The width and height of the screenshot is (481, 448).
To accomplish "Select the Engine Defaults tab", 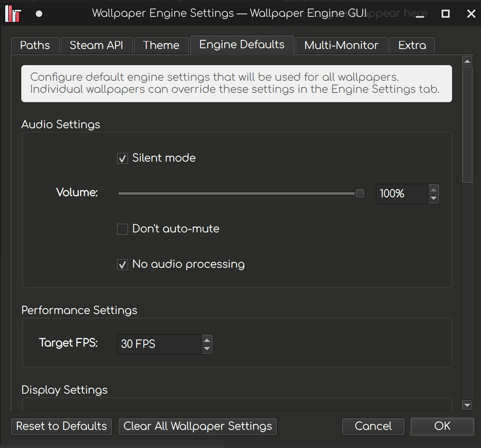I will (242, 45).
